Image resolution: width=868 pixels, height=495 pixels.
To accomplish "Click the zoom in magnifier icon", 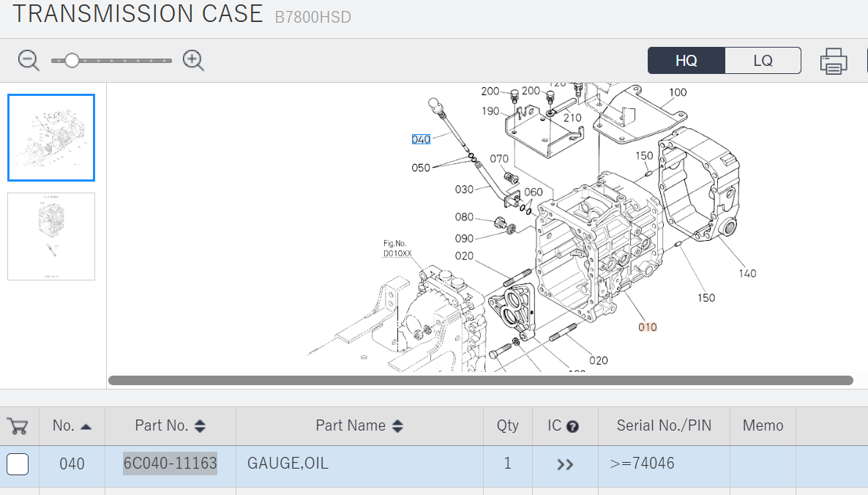I will click(193, 60).
